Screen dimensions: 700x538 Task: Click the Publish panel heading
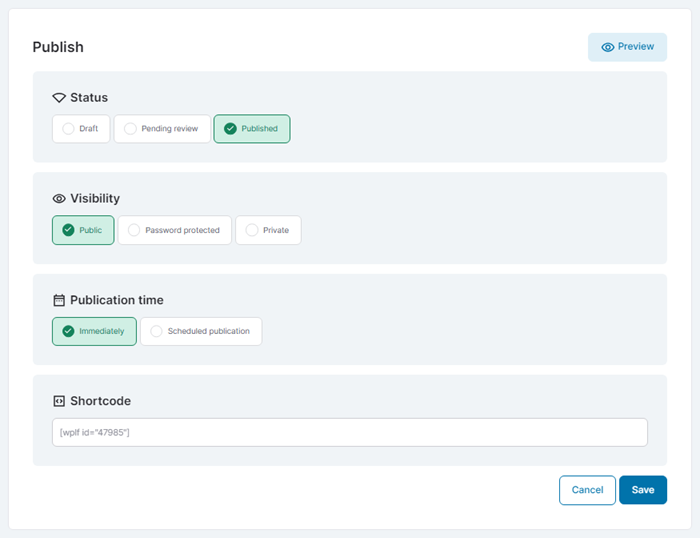tap(58, 47)
